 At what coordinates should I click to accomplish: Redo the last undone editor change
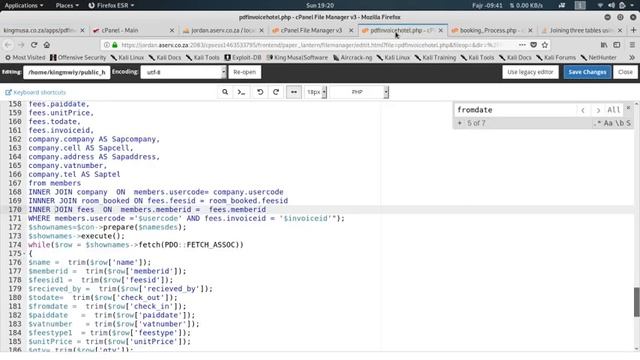[276, 92]
